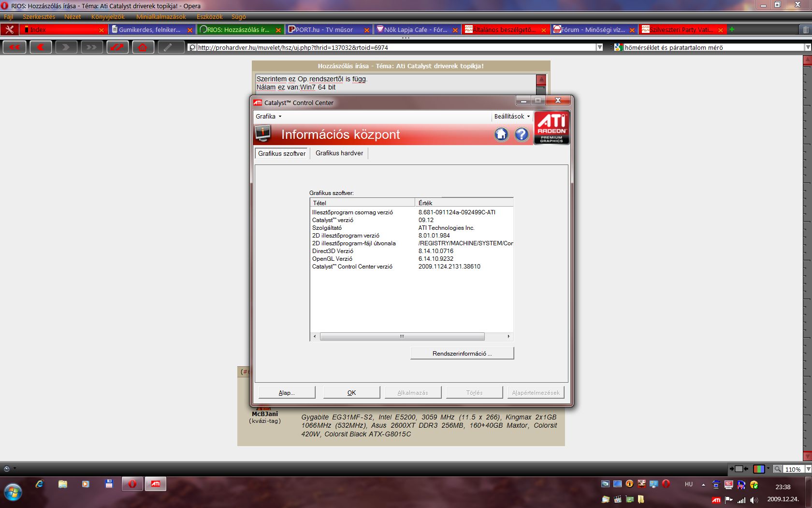Open the closed tabs trash icon
The width and height of the screenshot is (812, 508).
[806, 30]
